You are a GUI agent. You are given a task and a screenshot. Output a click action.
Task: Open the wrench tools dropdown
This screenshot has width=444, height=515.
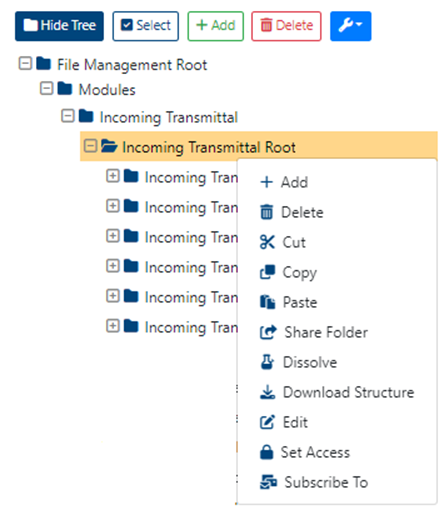pos(351,26)
